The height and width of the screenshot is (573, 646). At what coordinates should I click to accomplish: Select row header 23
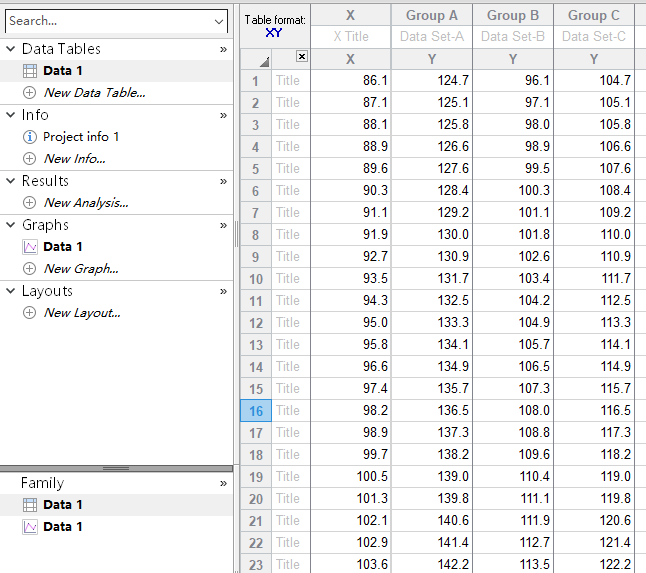[256, 564]
